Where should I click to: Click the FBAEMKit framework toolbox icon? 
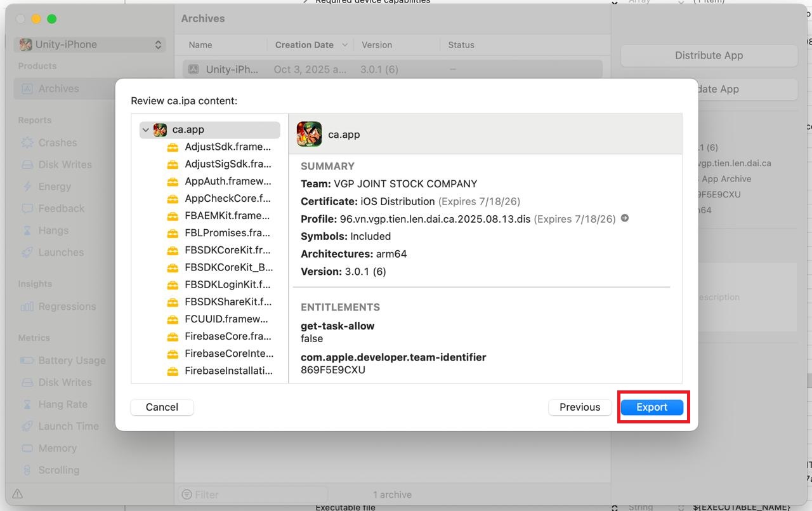(x=173, y=216)
